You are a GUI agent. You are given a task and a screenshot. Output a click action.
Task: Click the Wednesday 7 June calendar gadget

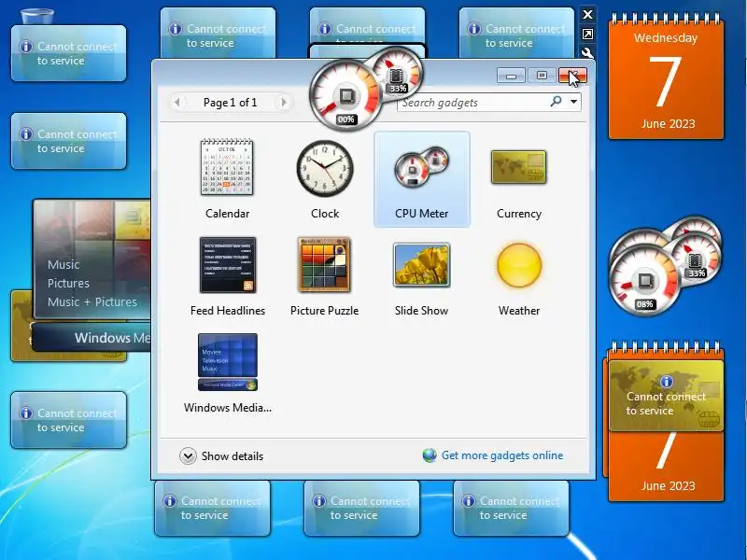666,77
